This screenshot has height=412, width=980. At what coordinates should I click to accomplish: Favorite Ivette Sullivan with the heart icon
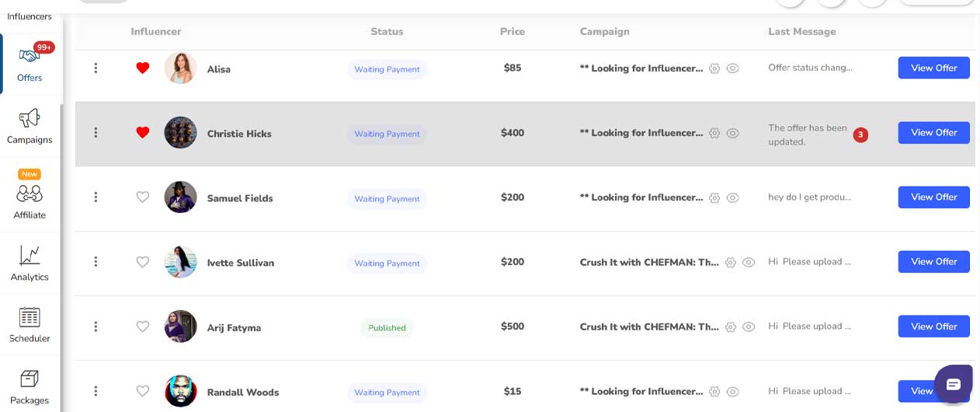pyautogui.click(x=143, y=262)
